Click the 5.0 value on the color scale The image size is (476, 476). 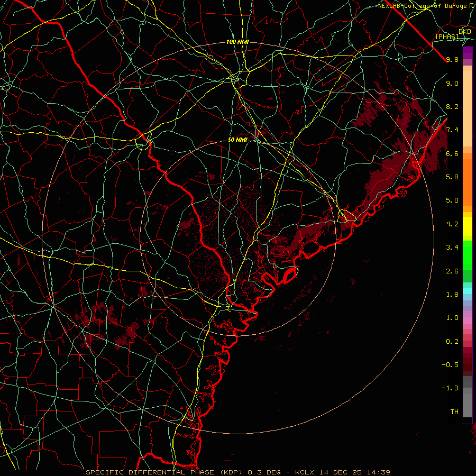pos(452,200)
